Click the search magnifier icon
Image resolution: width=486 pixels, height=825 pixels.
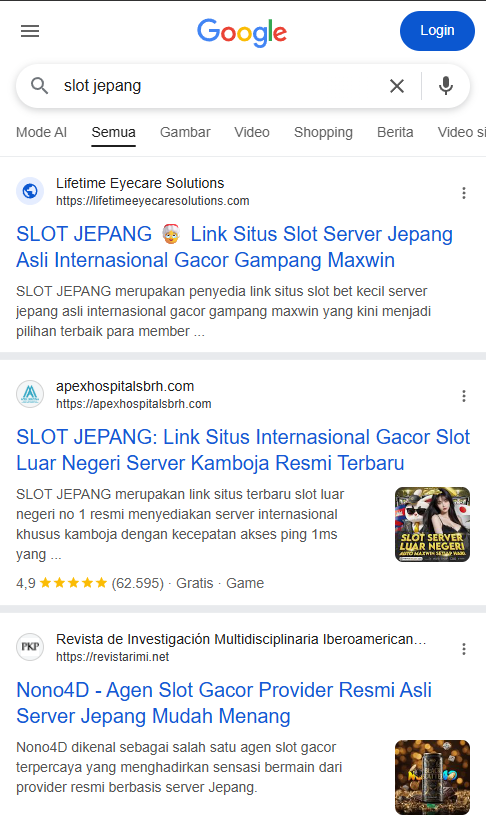point(39,86)
